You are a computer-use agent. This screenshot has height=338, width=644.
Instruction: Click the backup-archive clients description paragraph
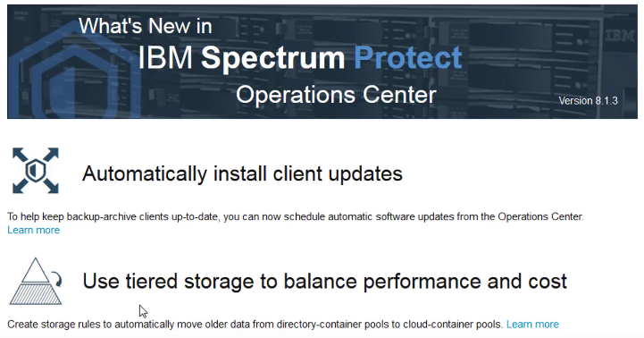[x=296, y=216]
